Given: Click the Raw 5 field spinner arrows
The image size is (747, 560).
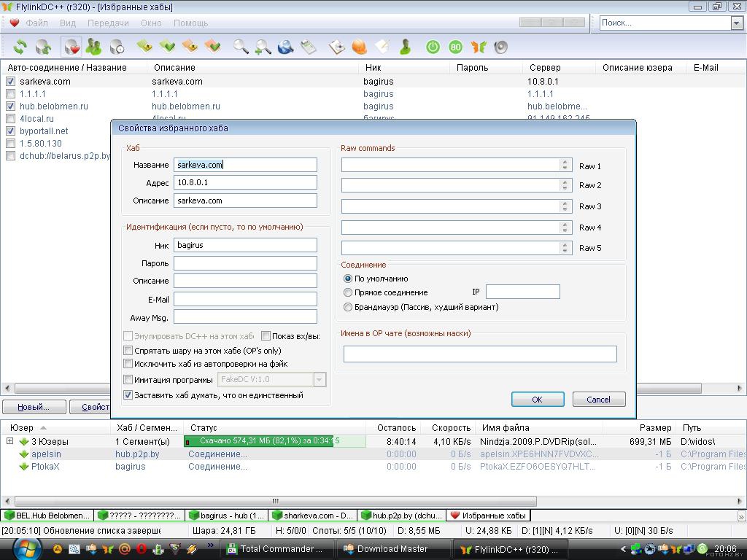Looking at the screenshot, I should pyautogui.click(x=565, y=248).
